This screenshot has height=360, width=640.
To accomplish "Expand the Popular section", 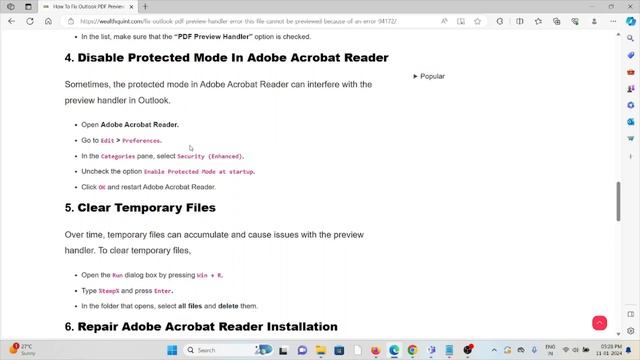I will (429, 76).
